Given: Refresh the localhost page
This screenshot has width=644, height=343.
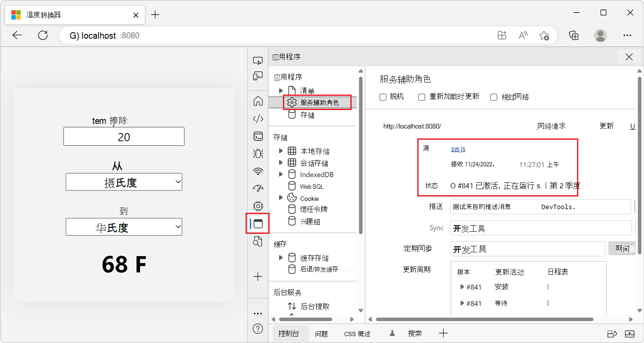Looking at the screenshot, I should coord(43,35).
